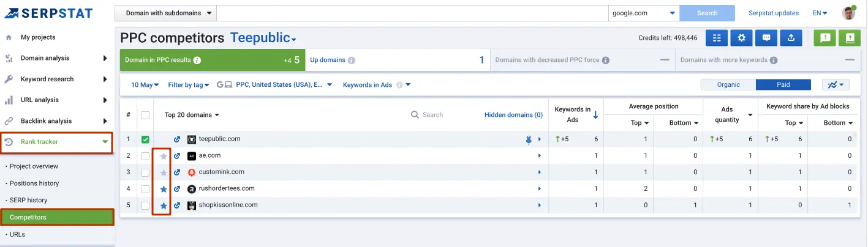Open Positions history submenu item
The width and height of the screenshot is (868, 247).
click(34, 183)
